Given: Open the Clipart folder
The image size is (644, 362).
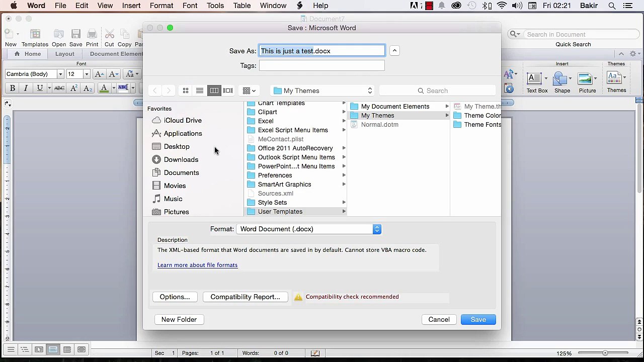Looking at the screenshot, I should 296,112.
